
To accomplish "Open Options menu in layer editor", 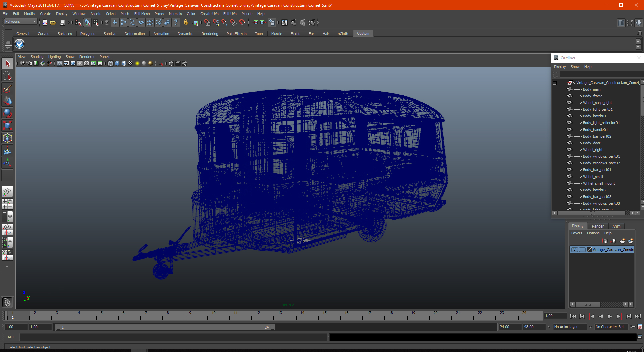I will pyautogui.click(x=593, y=233).
